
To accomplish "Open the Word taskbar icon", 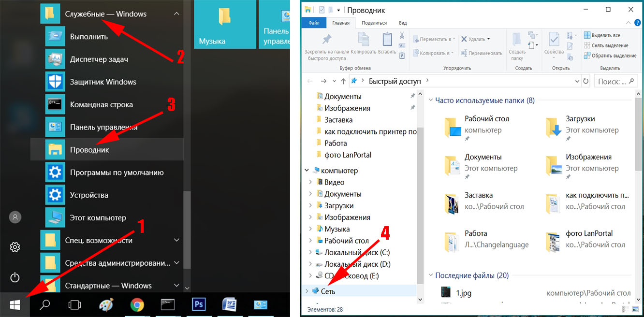I will [229, 304].
